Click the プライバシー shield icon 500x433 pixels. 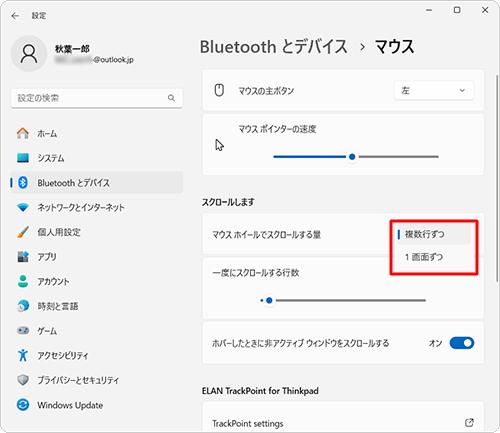pos(23,380)
